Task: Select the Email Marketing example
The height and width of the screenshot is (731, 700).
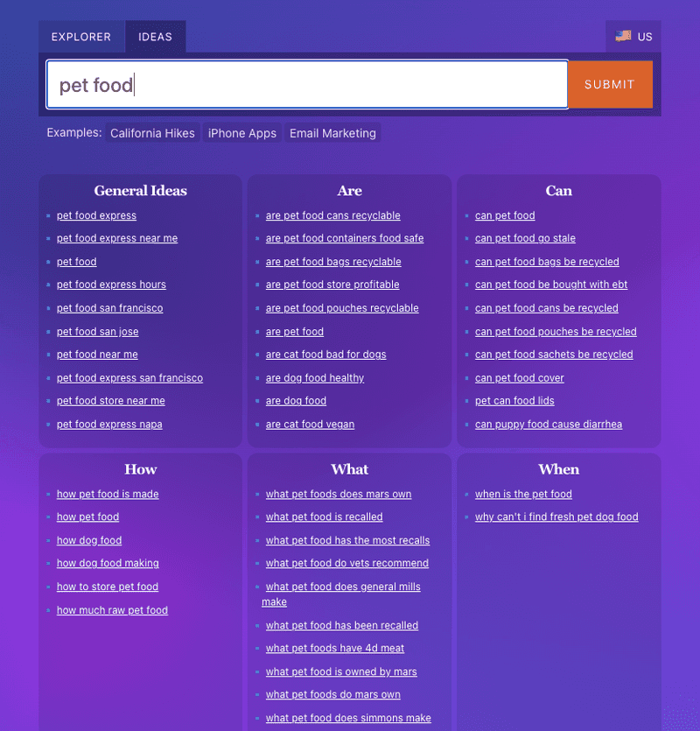Action: pyautogui.click(x=332, y=133)
